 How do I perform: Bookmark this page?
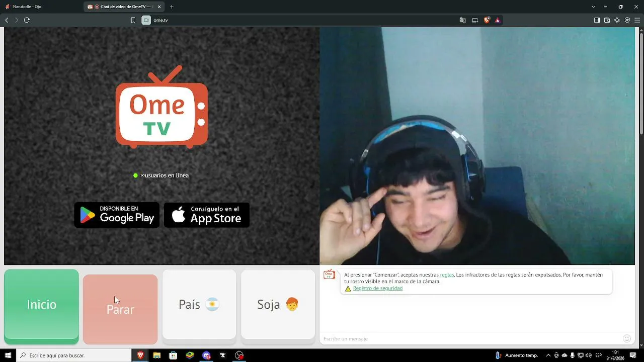(x=133, y=20)
